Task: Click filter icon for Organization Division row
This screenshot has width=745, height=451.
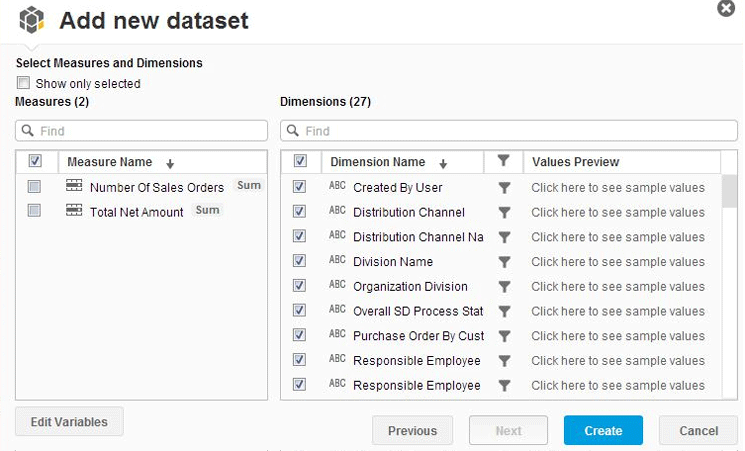Action: coord(504,287)
